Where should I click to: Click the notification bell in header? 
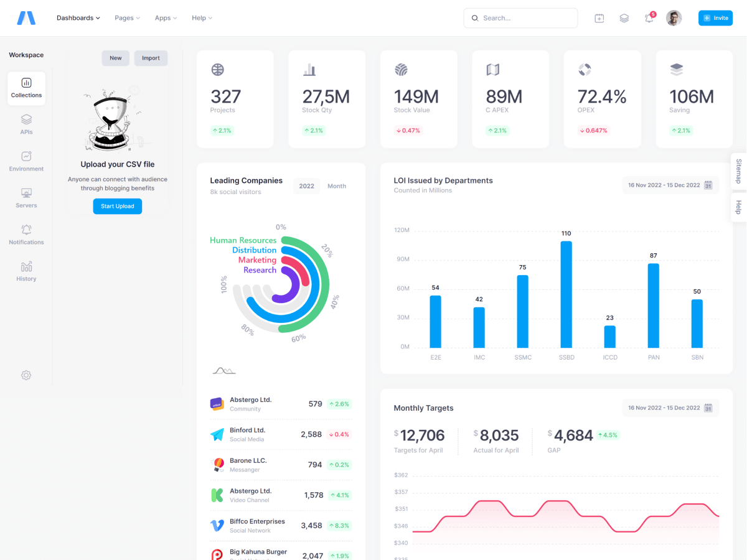pos(649,18)
